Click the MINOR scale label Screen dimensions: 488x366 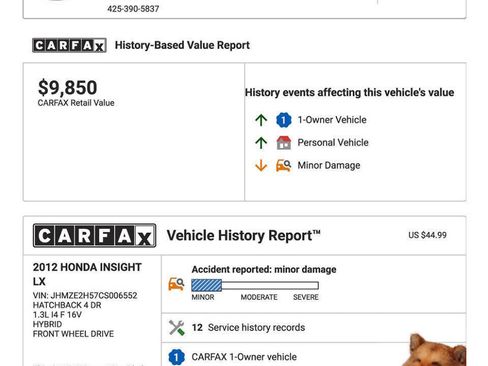click(203, 297)
